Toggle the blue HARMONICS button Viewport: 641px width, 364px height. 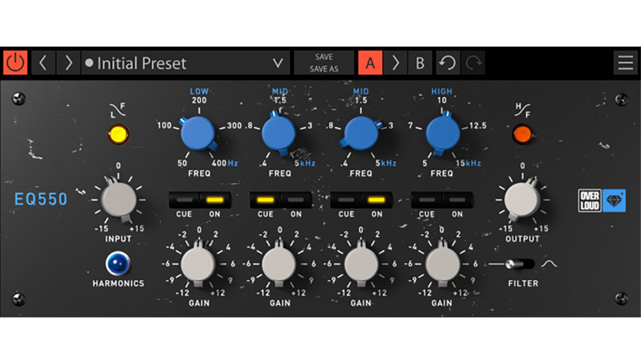pos(118,264)
